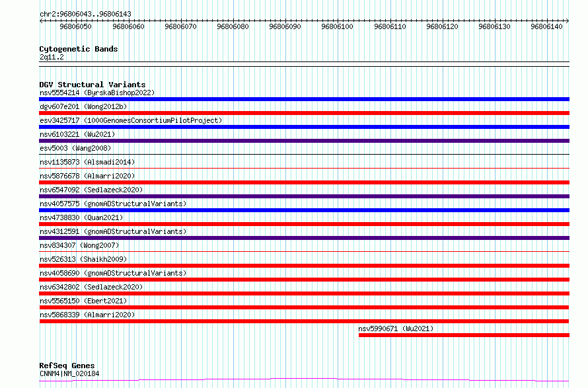
Task: Open the nsv5990671 (Wu2021) label
Action: (396, 329)
